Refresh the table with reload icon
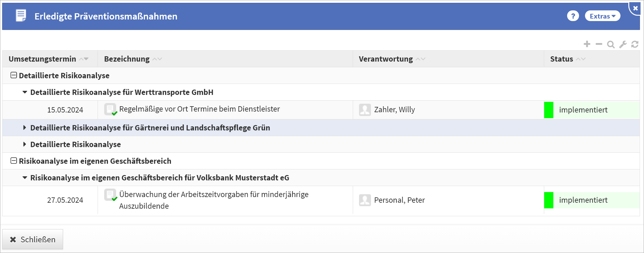 635,44
